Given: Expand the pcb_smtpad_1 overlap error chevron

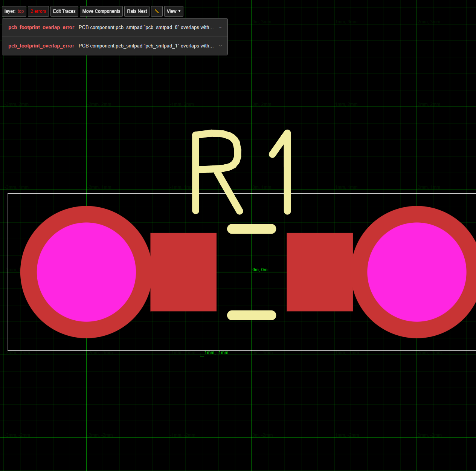Looking at the screenshot, I should 220,46.
